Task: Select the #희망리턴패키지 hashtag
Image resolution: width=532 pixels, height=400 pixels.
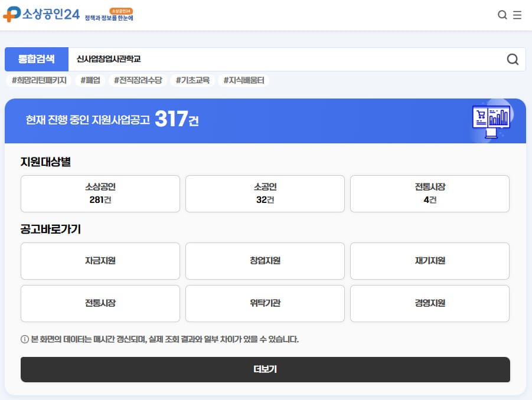Action: [39, 80]
